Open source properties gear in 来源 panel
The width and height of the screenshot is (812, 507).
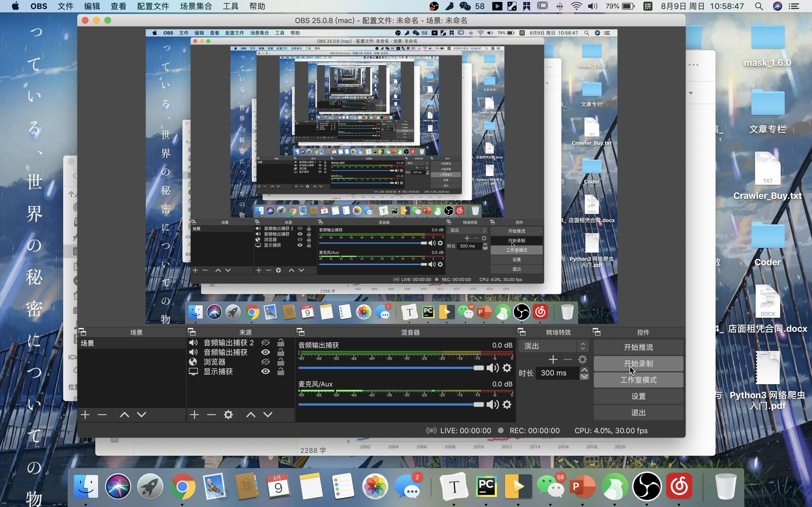[228, 415]
